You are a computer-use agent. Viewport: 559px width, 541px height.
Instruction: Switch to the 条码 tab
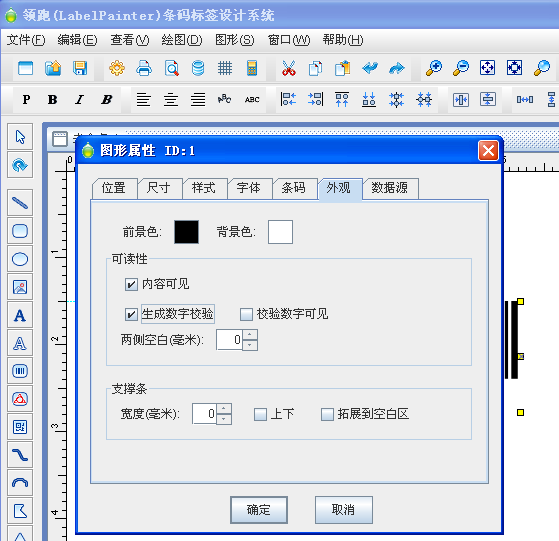click(x=294, y=188)
